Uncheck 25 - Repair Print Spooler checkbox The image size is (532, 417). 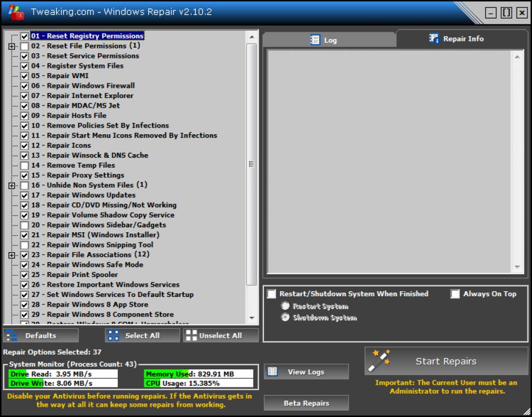(24, 275)
